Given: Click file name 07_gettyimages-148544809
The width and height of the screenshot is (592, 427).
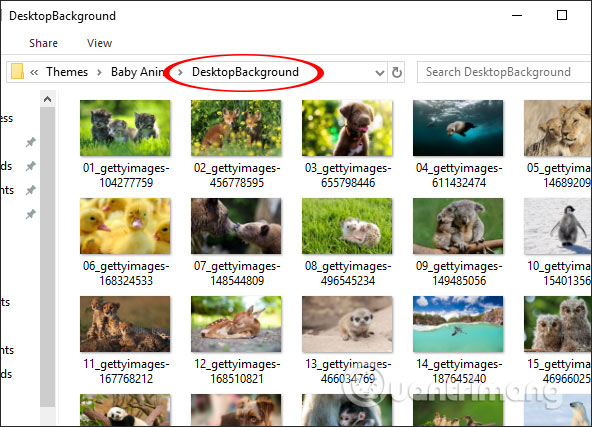Looking at the screenshot, I should (237, 273).
